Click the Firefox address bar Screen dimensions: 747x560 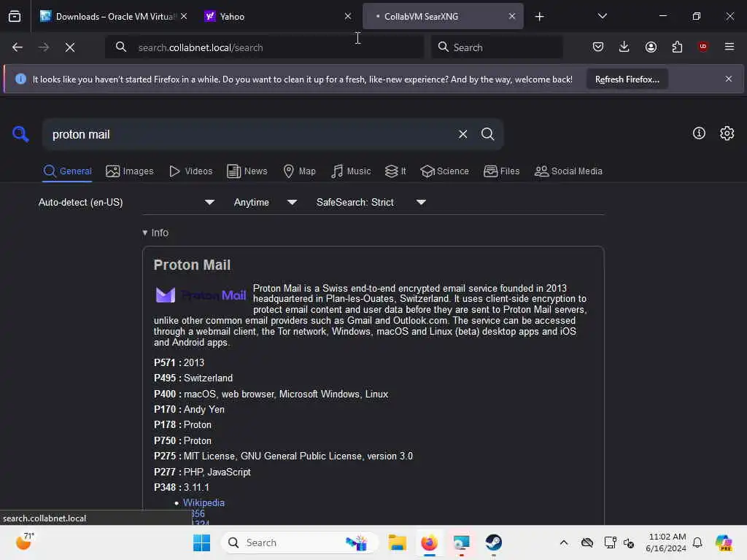[264, 47]
